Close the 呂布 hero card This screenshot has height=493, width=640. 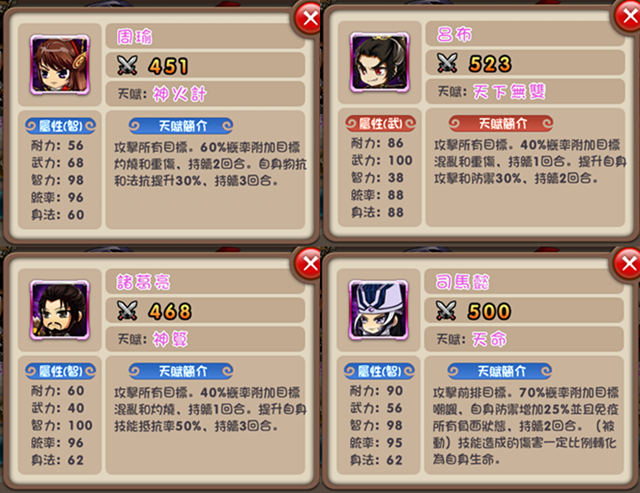628,16
